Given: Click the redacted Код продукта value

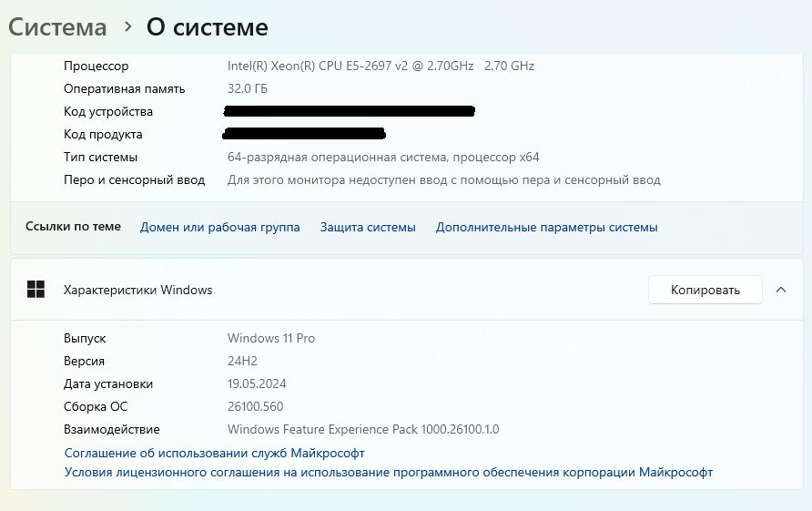Looking at the screenshot, I should [x=304, y=134].
